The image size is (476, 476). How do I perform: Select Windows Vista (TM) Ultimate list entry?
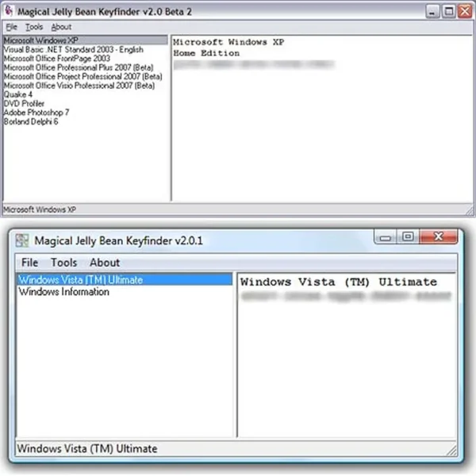point(125,279)
